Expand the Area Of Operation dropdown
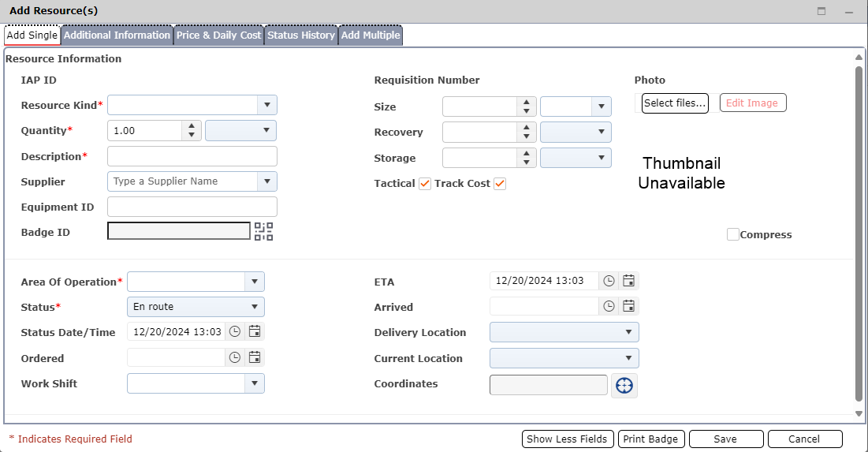Image resolution: width=868 pixels, height=452 pixels. point(254,282)
